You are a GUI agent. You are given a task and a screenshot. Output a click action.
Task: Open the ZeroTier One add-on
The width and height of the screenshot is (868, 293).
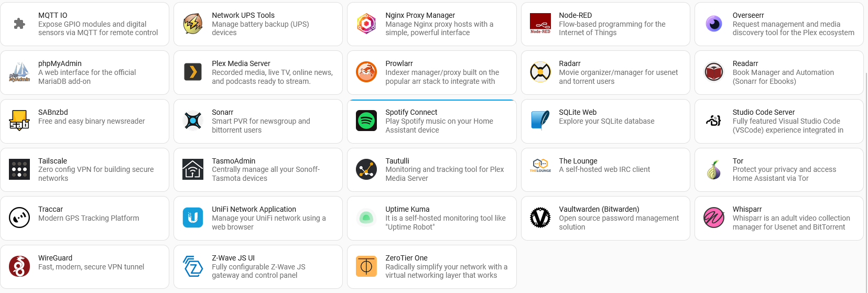coord(431,267)
